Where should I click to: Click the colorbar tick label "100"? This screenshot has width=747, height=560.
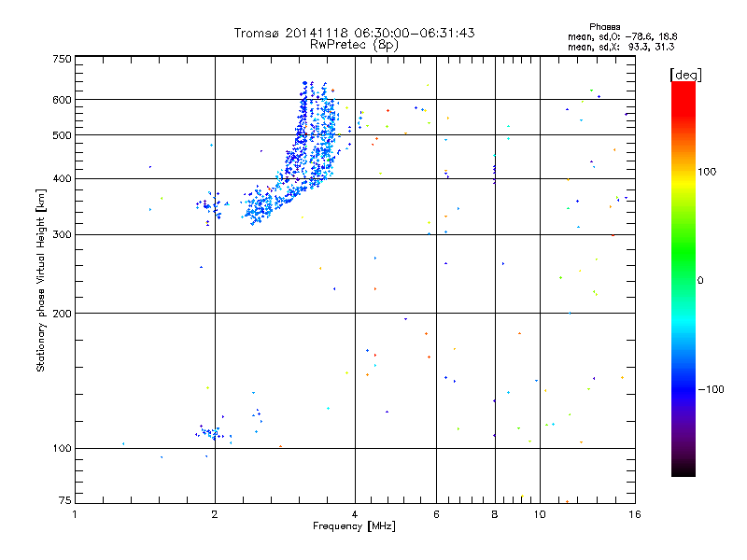click(707, 172)
